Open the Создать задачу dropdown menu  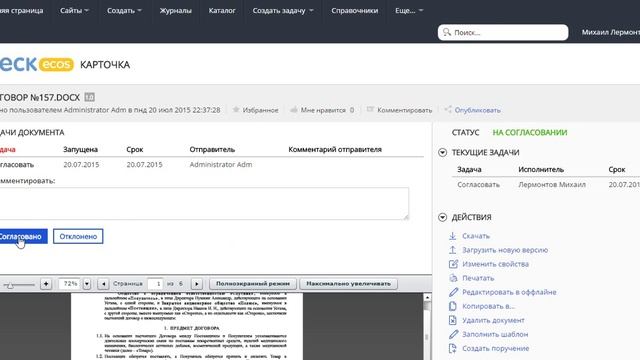(283, 11)
